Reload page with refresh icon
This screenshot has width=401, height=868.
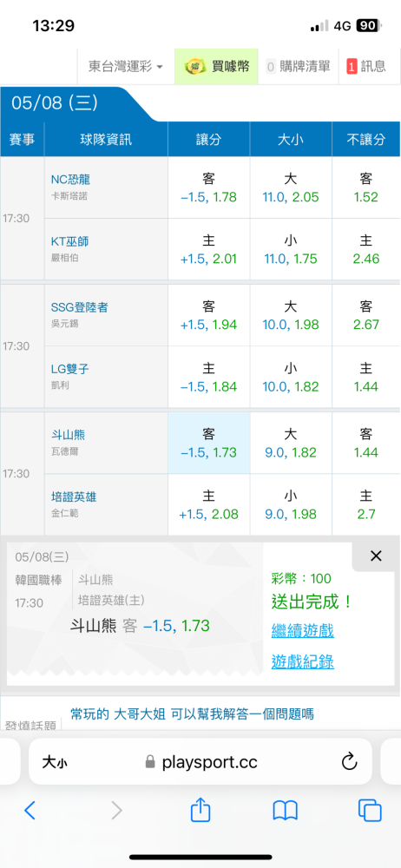pos(349,762)
